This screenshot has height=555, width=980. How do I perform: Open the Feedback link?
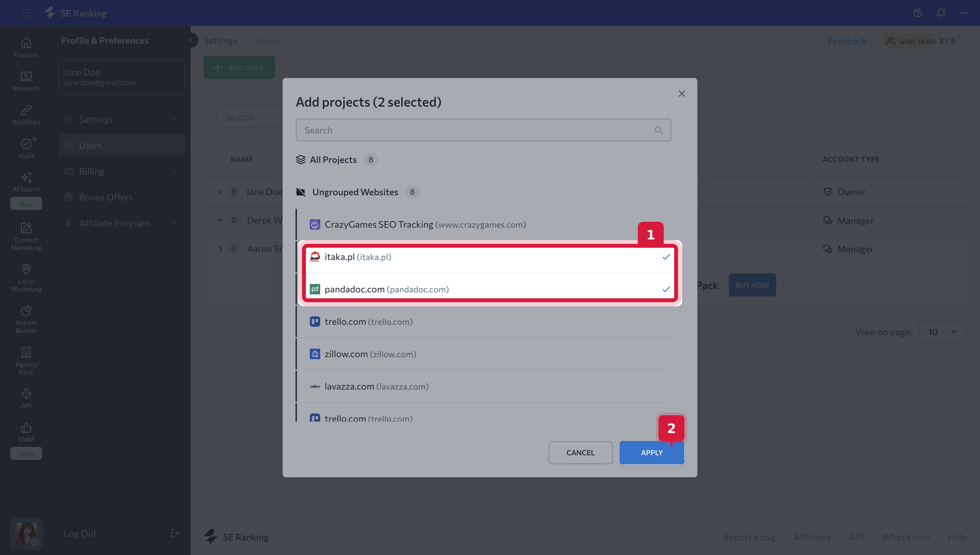[847, 41]
